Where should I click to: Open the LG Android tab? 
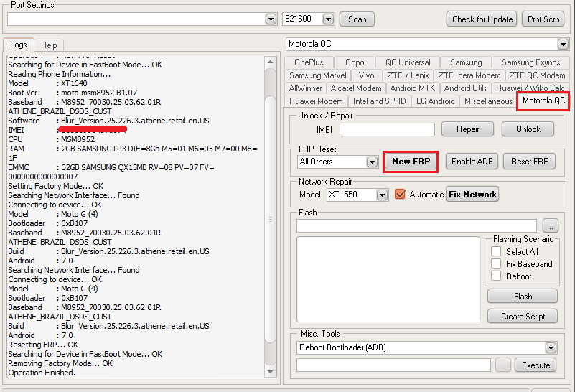[435, 101]
